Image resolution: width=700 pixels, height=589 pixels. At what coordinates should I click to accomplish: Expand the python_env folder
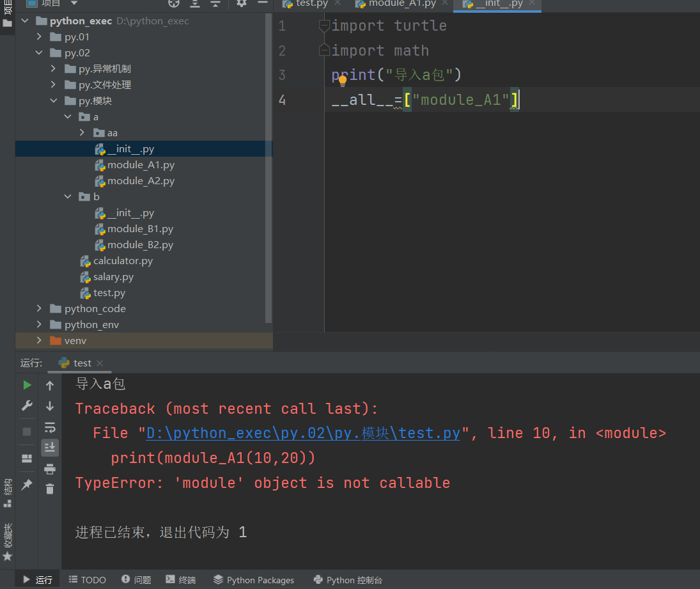pyautogui.click(x=39, y=325)
